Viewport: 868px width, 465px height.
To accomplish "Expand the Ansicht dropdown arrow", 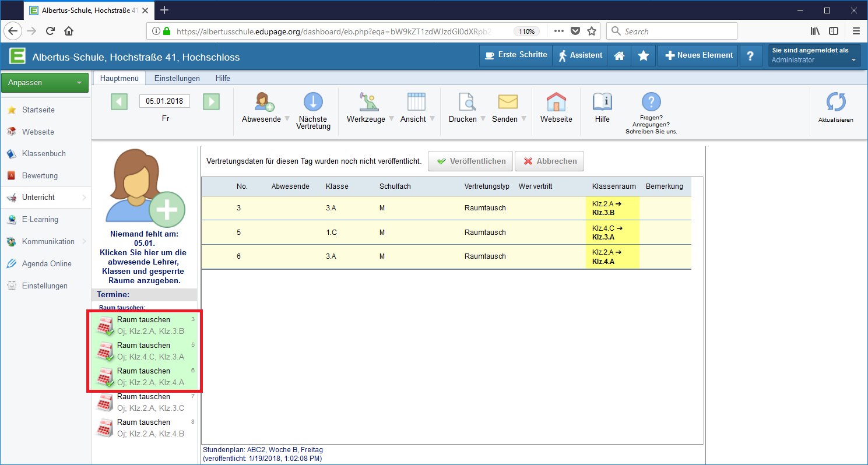I will point(432,119).
